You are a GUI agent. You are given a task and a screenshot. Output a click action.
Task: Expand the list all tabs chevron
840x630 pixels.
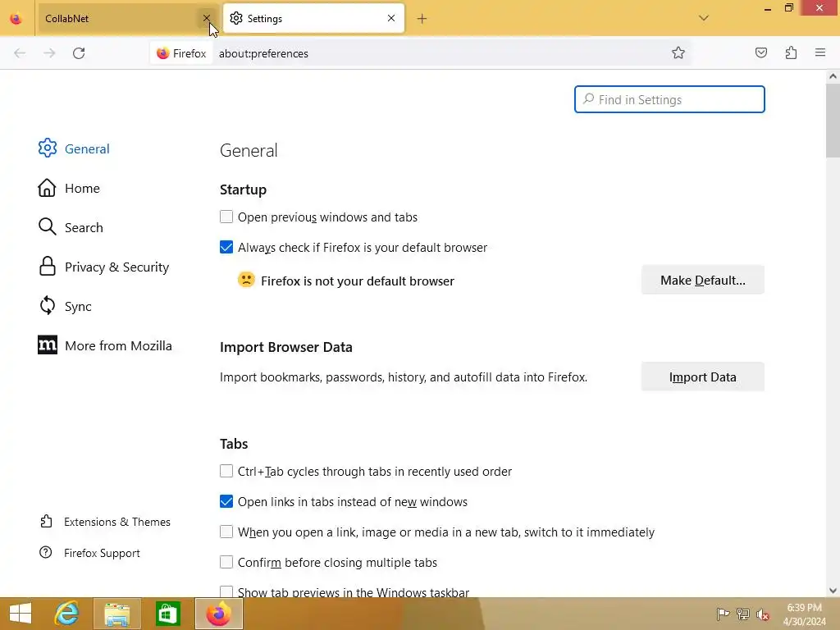704,18
